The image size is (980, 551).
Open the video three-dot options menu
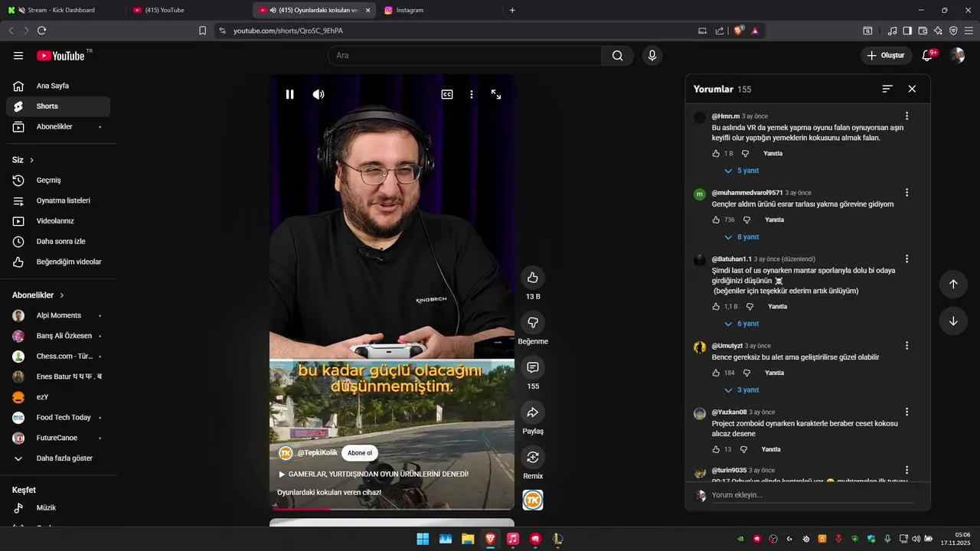pos(472,94)
